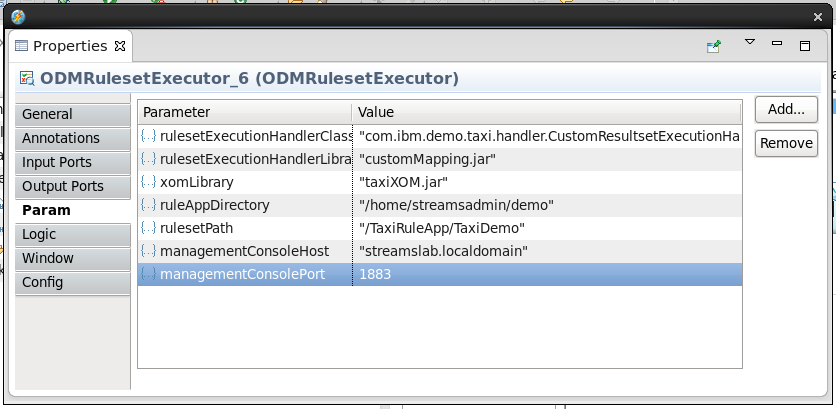836x409 pixels.
Task: Open the Config section
Action: (x=73, y=283)
